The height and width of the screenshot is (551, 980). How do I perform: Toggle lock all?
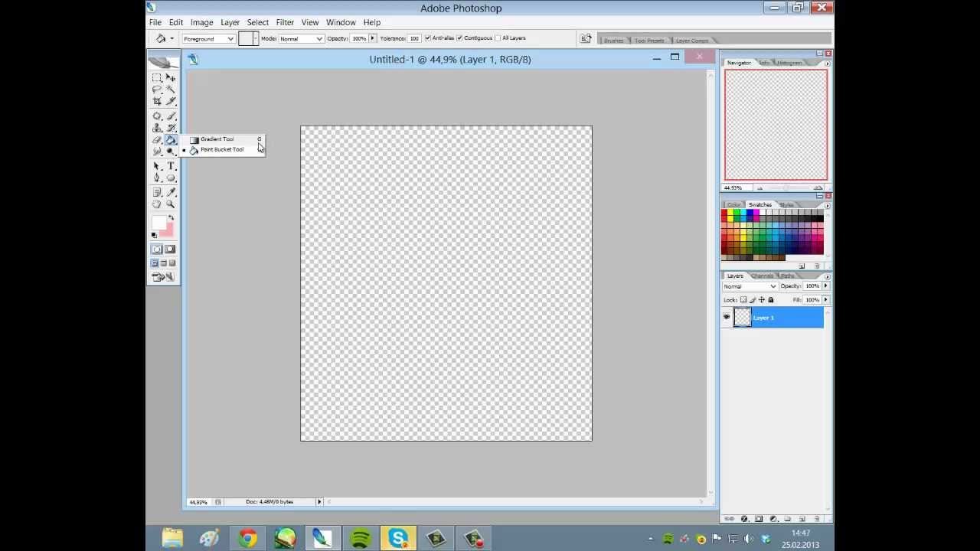771,300
